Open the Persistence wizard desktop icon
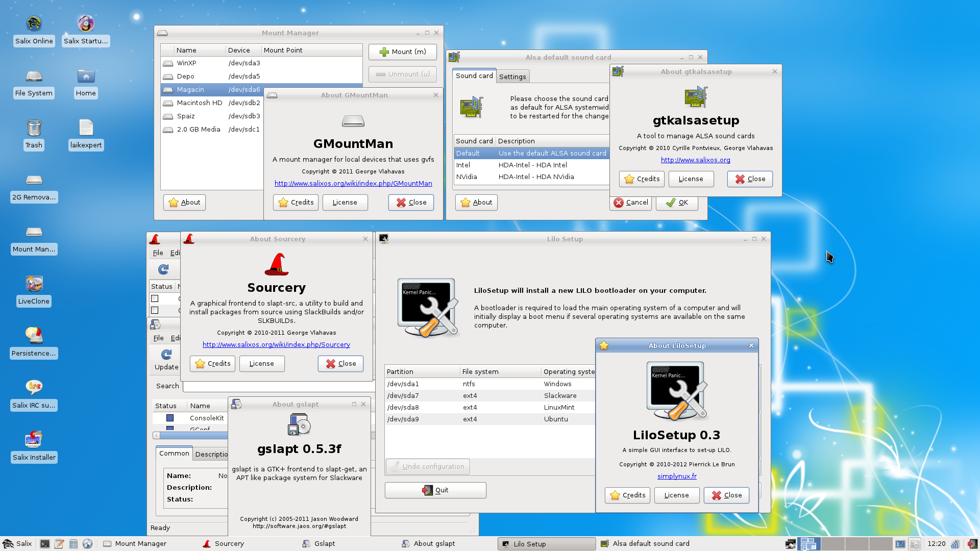The height and width of the screenshot is (551, 980). 34,336
